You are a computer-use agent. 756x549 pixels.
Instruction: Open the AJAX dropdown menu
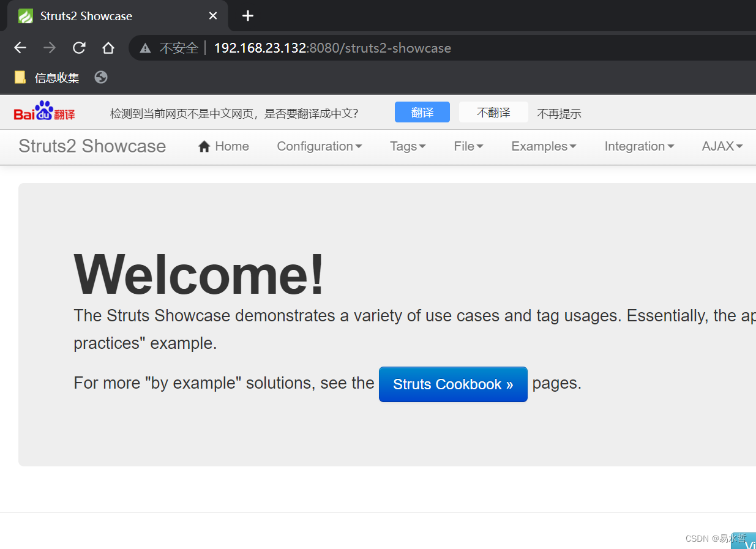click(722, 146)
